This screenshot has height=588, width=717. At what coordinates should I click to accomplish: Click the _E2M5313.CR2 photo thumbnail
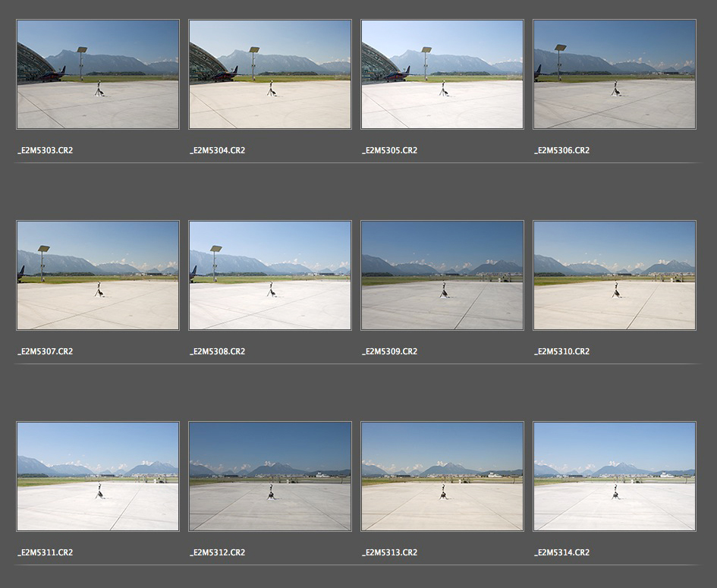pyautogui.click(x=442, y=476)
